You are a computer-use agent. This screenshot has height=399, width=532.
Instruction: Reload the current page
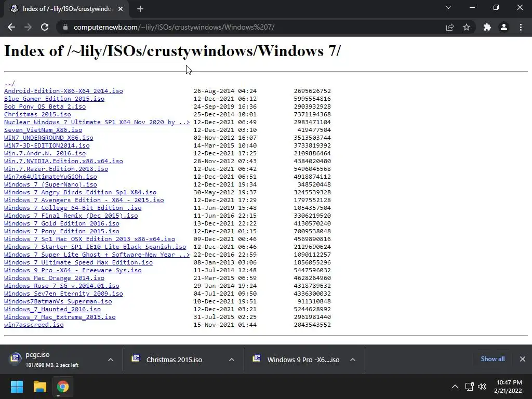point(45,27)
